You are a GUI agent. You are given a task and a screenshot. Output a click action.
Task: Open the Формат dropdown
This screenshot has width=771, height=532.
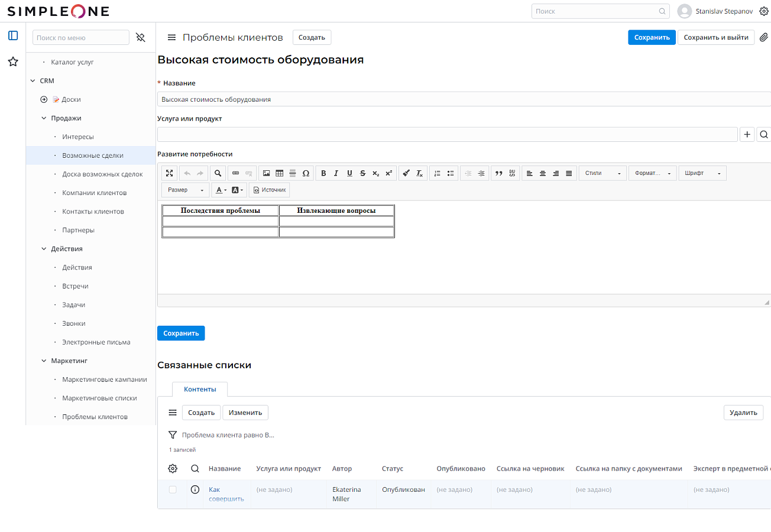click(653, 173)
